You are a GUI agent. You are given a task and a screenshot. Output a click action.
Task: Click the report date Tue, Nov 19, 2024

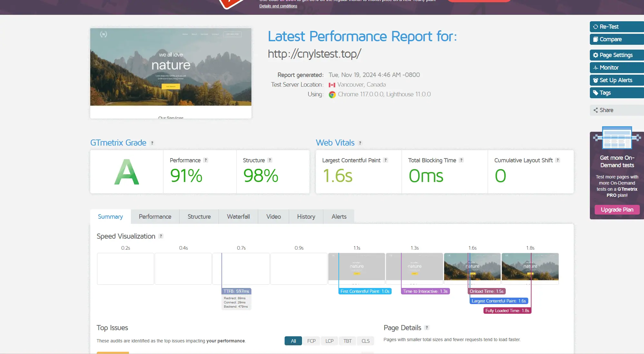click(374, 75)
